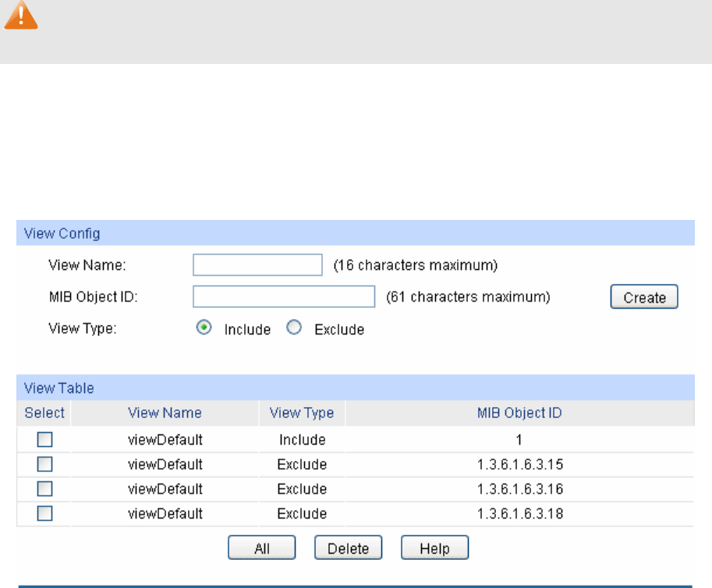Image resolution: width=712 pixels, height=588 pixels.
Task: Select the Include cell in first table row
Action: 302,440
